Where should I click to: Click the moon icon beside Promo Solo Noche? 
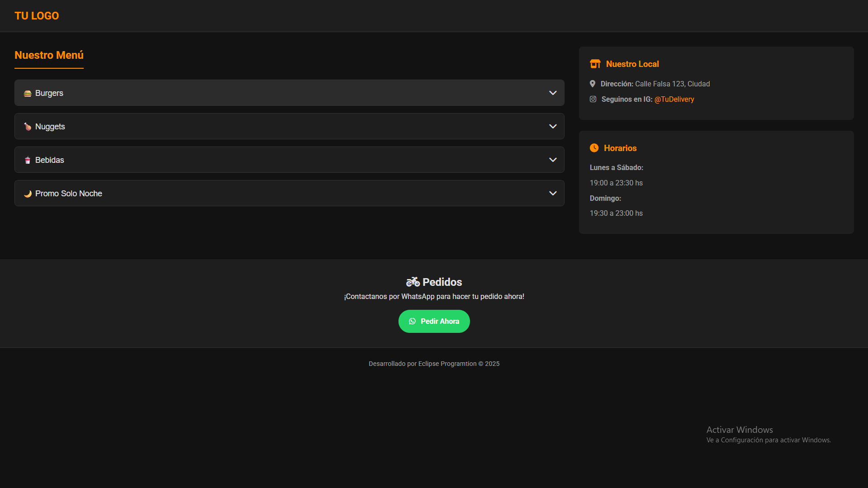[x=28, y=194]
